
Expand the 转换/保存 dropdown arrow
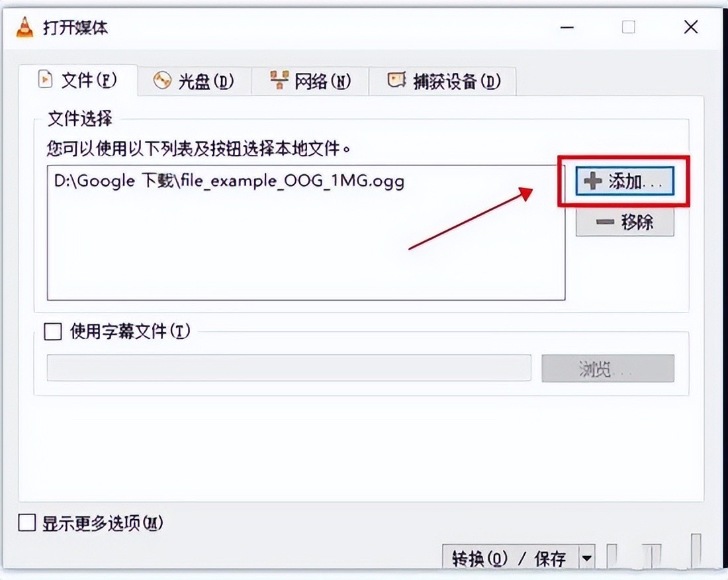(x=587, y=557)
